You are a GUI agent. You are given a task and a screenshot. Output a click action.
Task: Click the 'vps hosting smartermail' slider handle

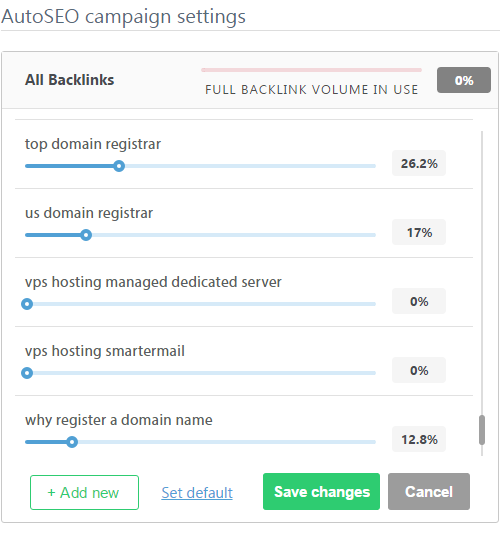(27, 373)
